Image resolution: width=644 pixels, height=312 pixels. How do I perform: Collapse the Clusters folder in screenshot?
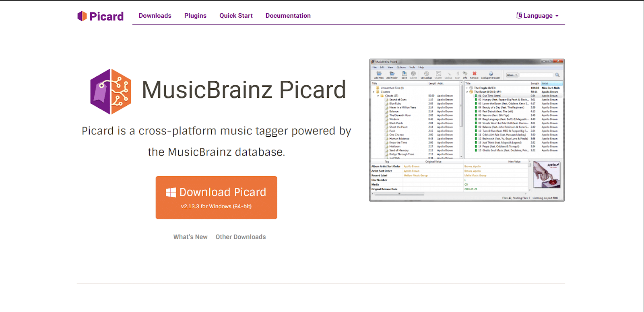coord(374,92)
